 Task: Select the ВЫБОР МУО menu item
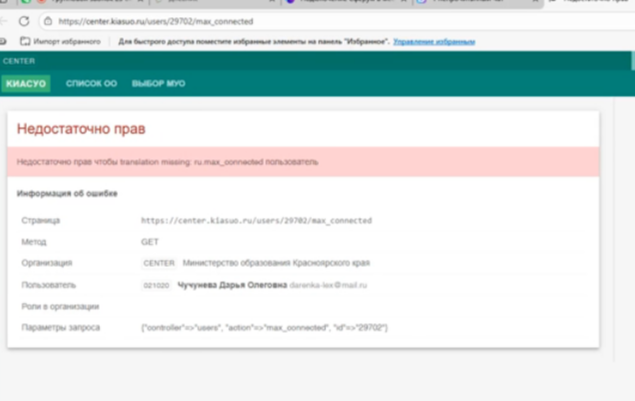point(158,84)
